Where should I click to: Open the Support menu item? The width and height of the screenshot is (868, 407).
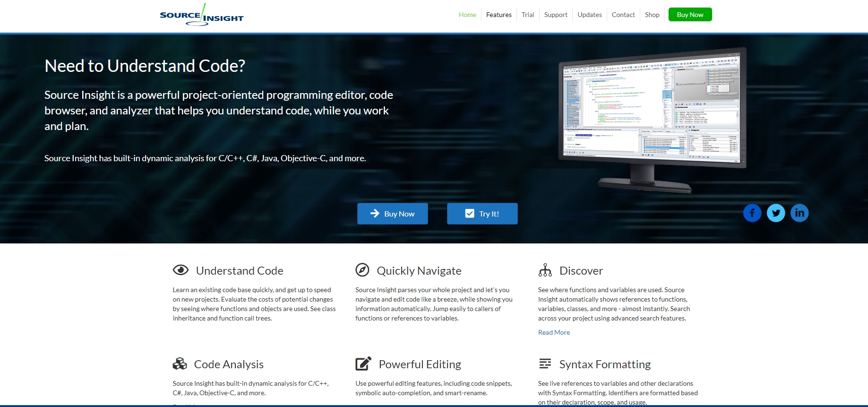(556, 15)
